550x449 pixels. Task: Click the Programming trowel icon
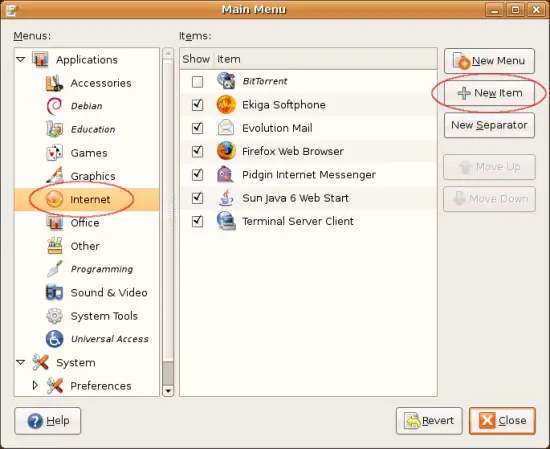(54, 269)
